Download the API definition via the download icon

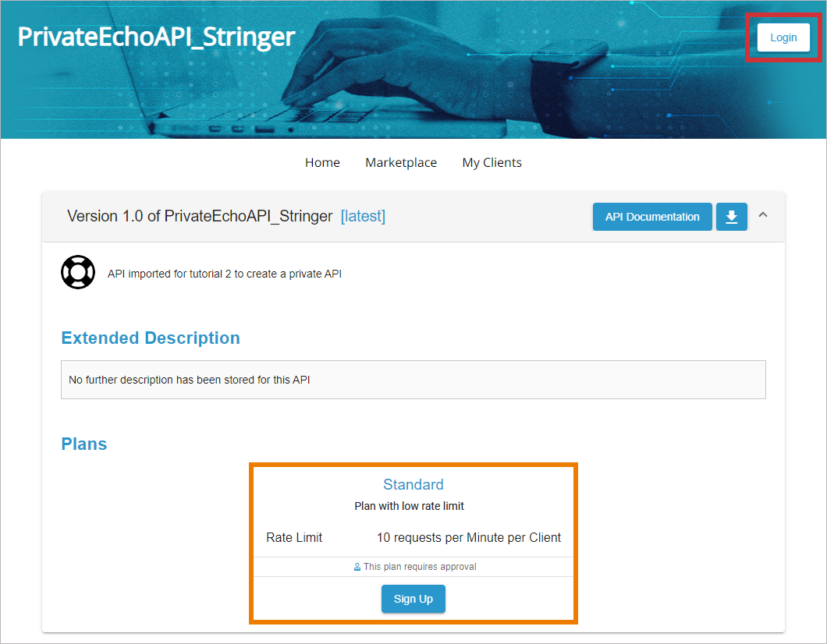pyautogui.click(x=732, y=217)
